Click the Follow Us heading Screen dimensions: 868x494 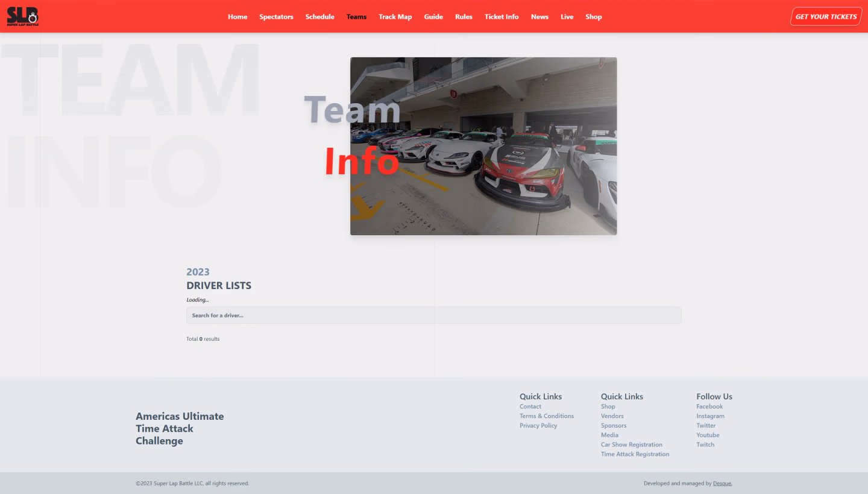coord(714,396)
